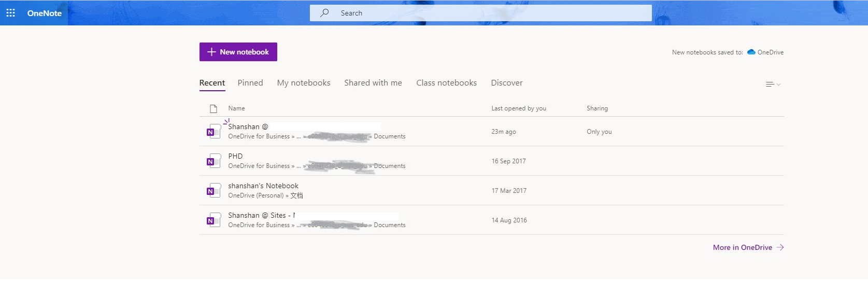868x281 pixels.
Task: Click the '23m ago' last opened value
Action: 504,132
